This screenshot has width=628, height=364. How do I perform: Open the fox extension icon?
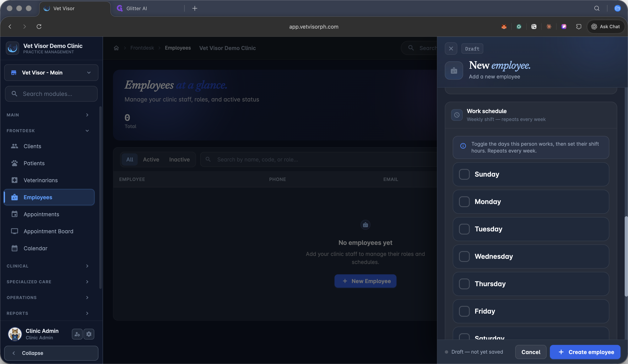coord(504,27)
